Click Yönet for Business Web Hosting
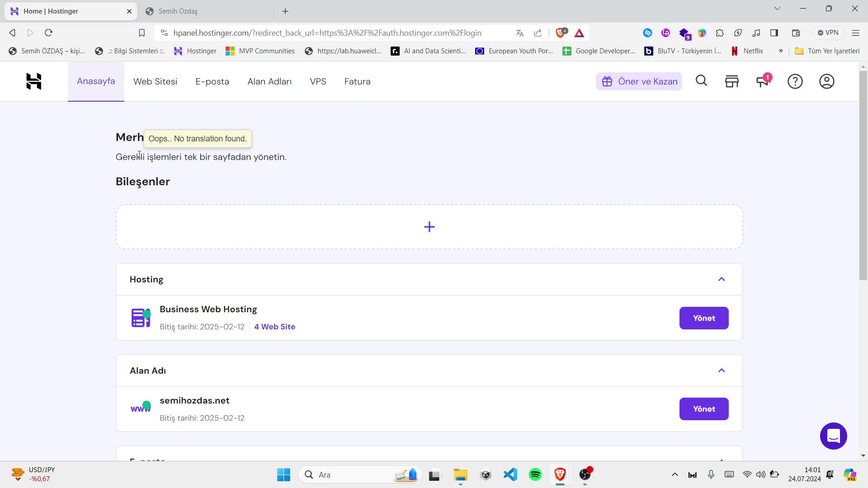The image size is (868, 488). tap(704, 318)
